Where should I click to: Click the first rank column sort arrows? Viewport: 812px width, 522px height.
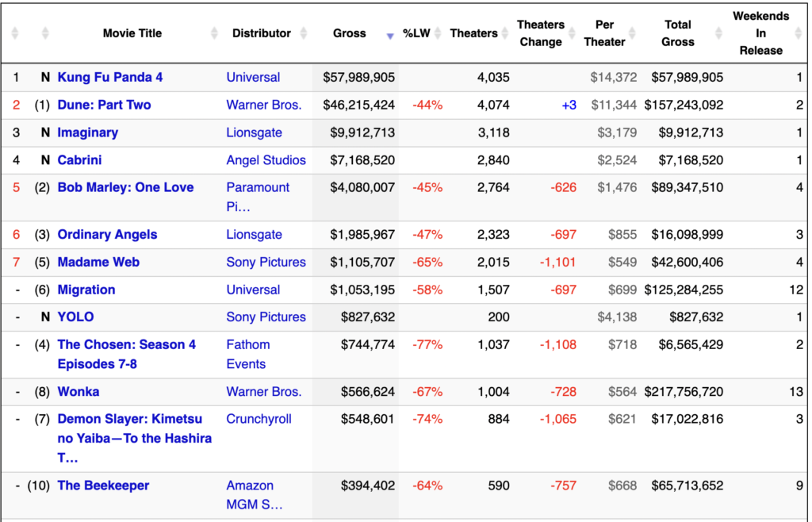coord(14,33)
